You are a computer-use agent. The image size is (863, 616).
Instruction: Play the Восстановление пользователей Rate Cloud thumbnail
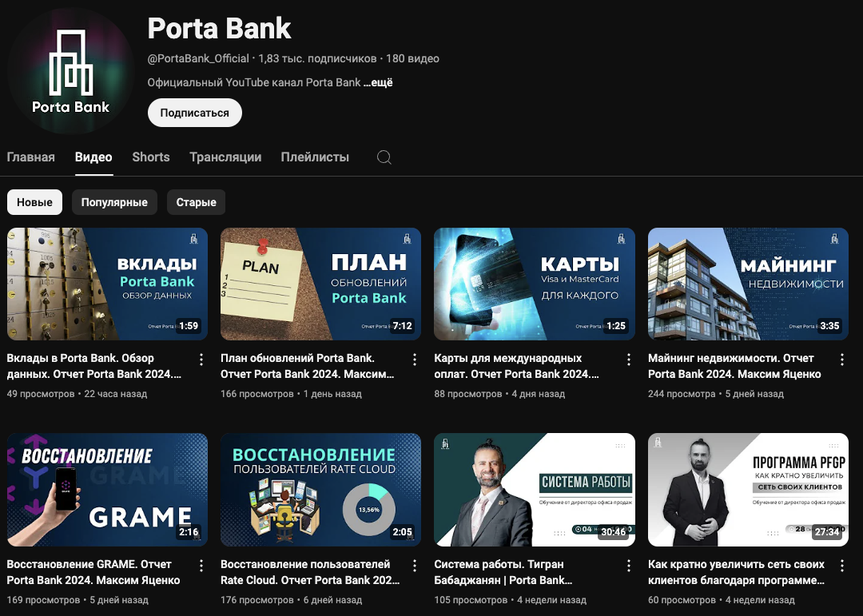coord(321,490)
